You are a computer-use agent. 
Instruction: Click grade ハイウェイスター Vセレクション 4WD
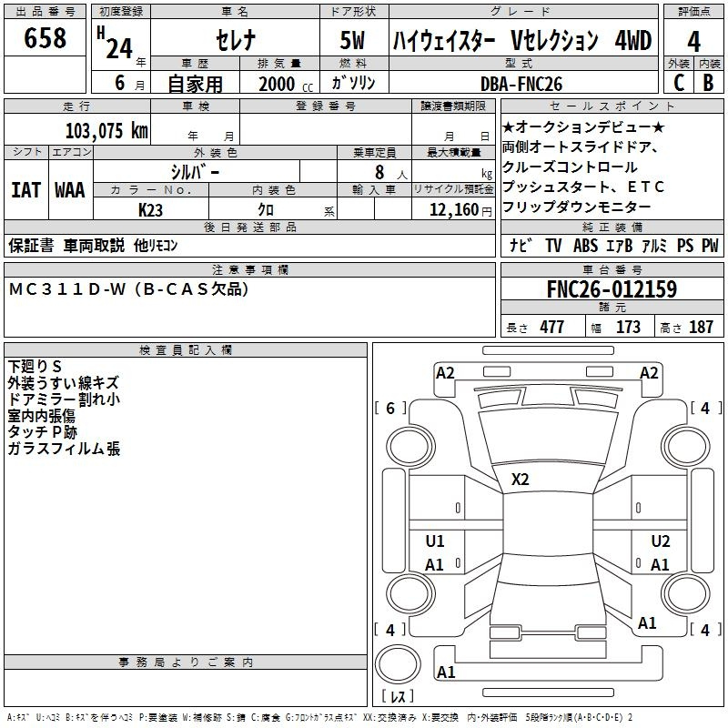522,40
